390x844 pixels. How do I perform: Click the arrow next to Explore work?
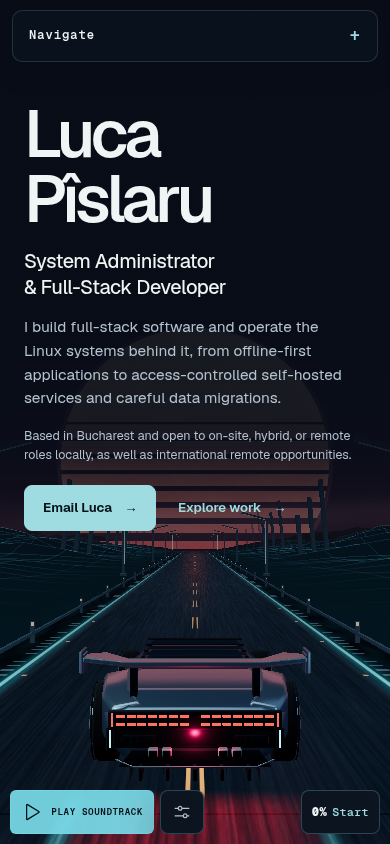(280, 508)
